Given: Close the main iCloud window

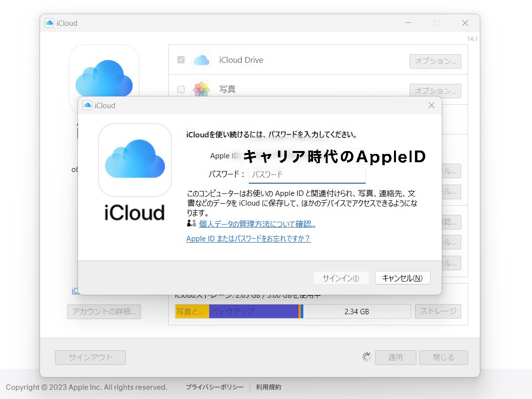Looking at the screenshot, I should 465,23.
